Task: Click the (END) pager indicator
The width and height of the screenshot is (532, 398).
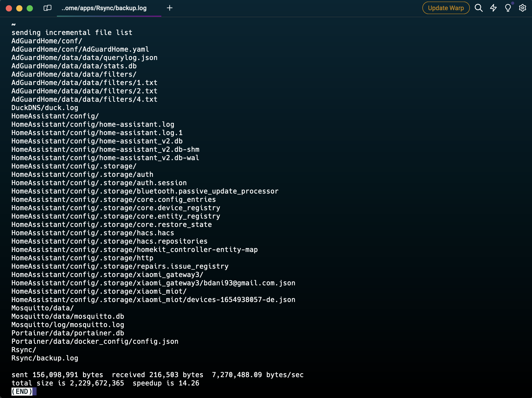Action: [22, 391]
